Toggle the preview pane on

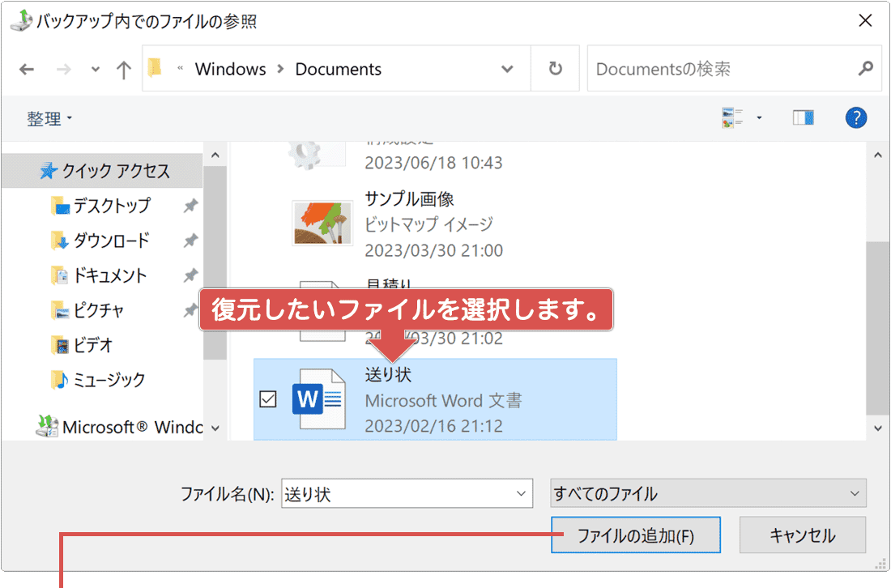point(804,117)
